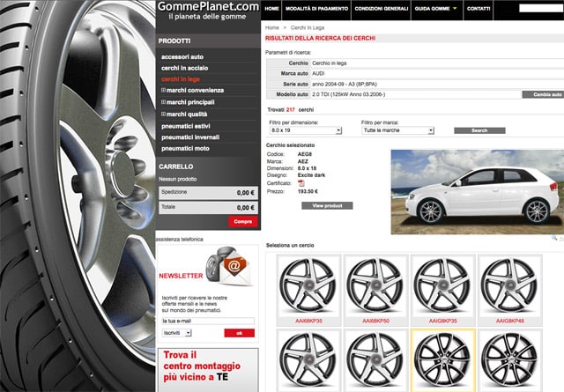Click the Excite dark design value
564x392 pixels.
(311, 175)
